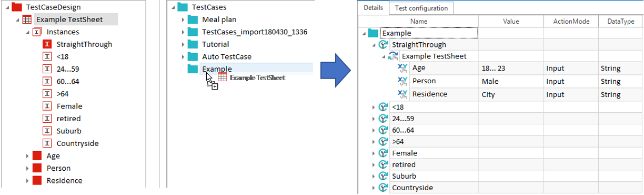Click the red TestCaseDesign folder icon
Screen dimensions: 644x195
point(17,7)
